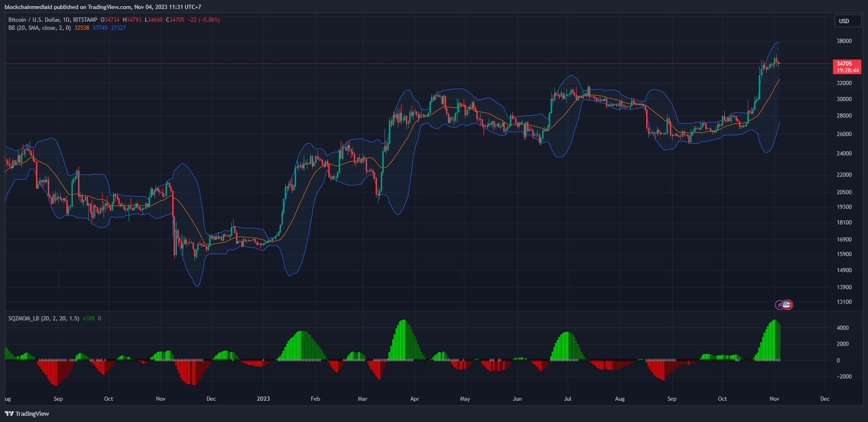The height and width of the screenshot is (422, 868).
Task: Click the 15900 price axis label
Action: click(844, 254)
